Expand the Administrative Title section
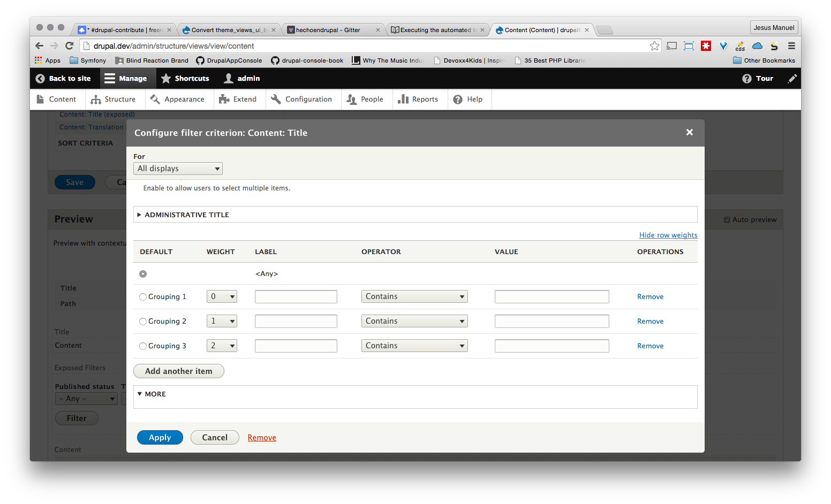Image resolution: width=831 pixels, height=504 pixels. (x=186, y=215)
